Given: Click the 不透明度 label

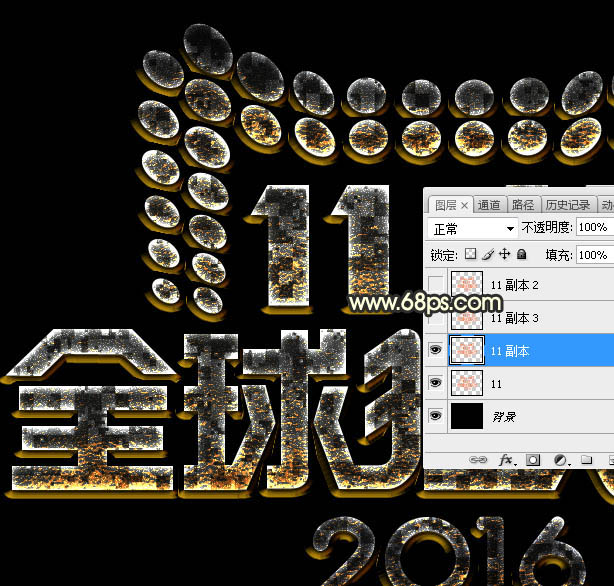Looking at the screenshot, I should click(x=547, y=228).
